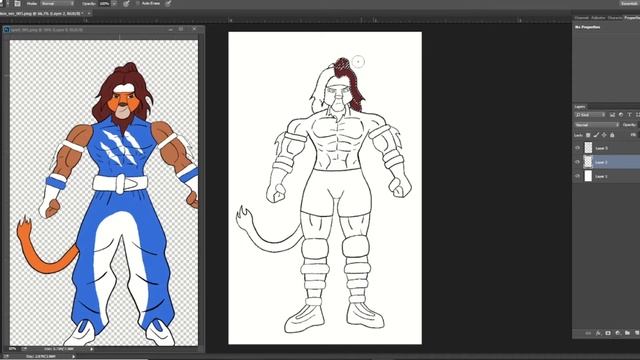
Task: Toggle pressure for opacity icon in options bar
Action: coord(127,3)
